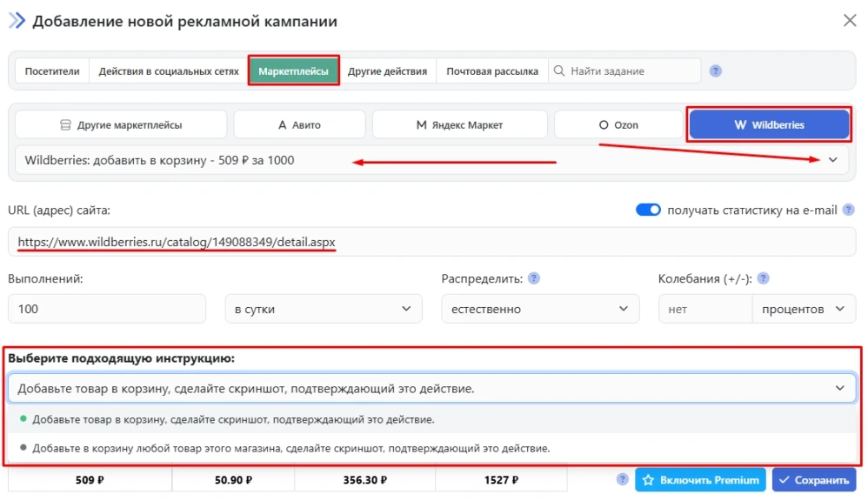Click the Другие маркетплейсы storefront icon

click(66, 124)
